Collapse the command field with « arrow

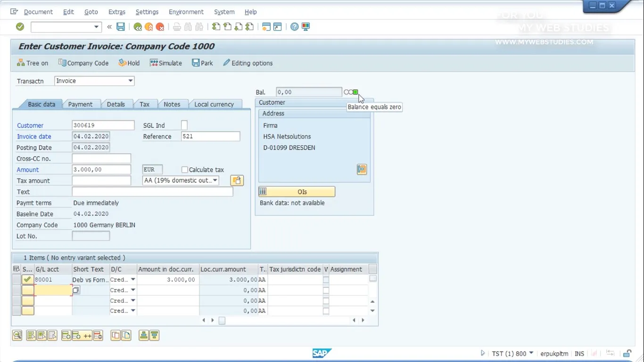(x=109, y=27)
